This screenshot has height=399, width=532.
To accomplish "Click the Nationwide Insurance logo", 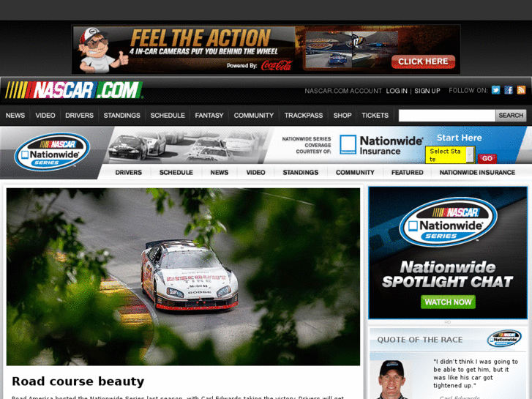I will coord(381,145).
